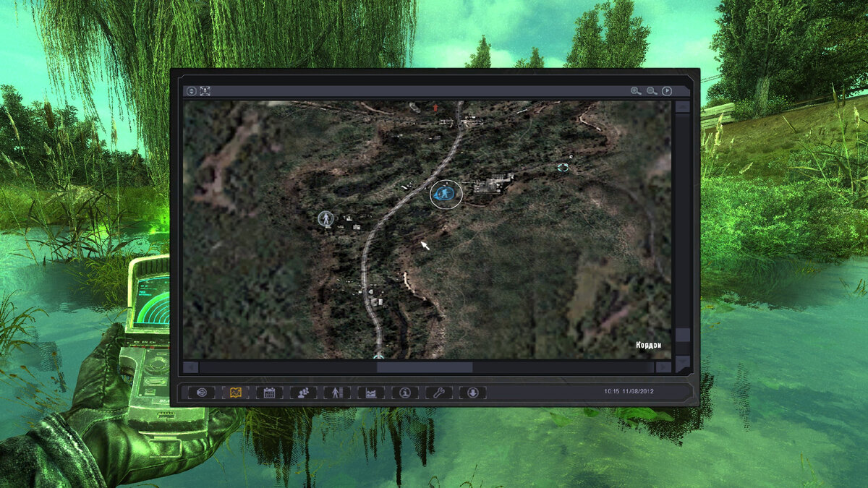Open the encyclopedia info icon
868x488 pixels.
(x=405, y=393)
